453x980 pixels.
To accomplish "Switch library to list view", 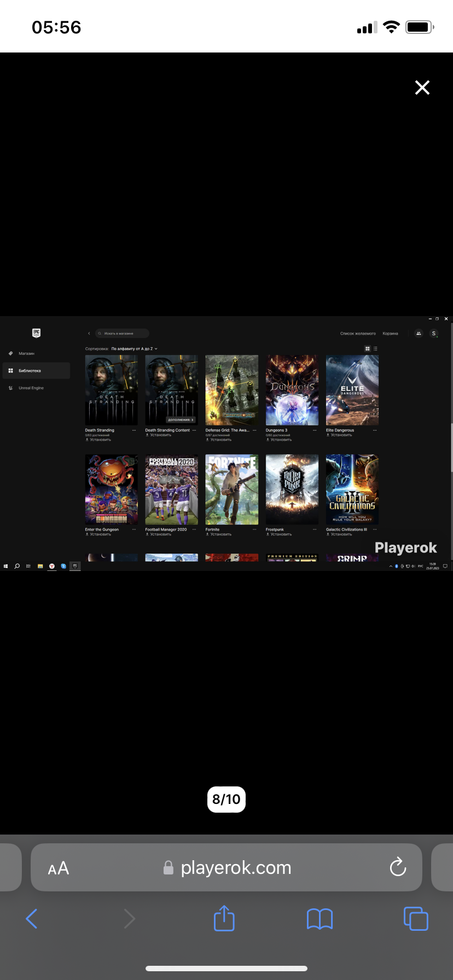I will (375, 348).
